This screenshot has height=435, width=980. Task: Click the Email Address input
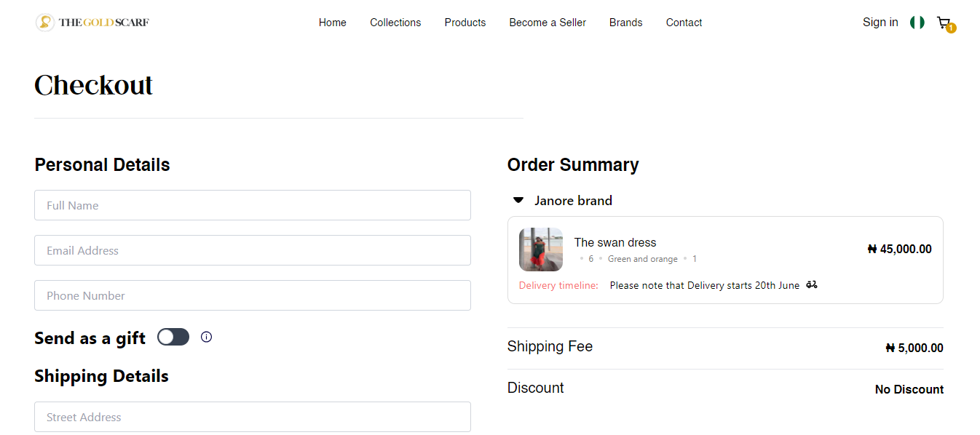tap(253, 250)
